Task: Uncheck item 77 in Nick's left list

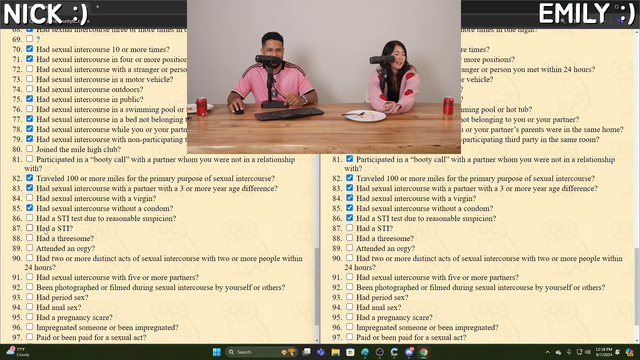Action: [x=29, y=119]
